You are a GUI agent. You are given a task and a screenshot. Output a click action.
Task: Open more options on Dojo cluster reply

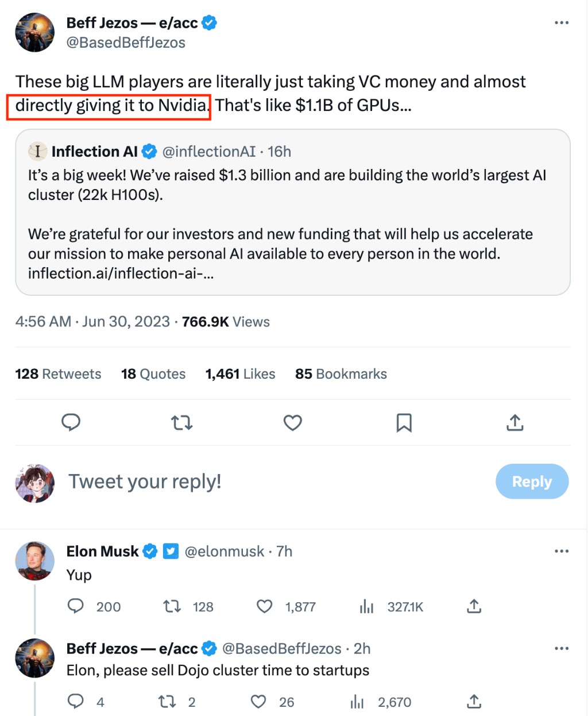coord(561,648)
